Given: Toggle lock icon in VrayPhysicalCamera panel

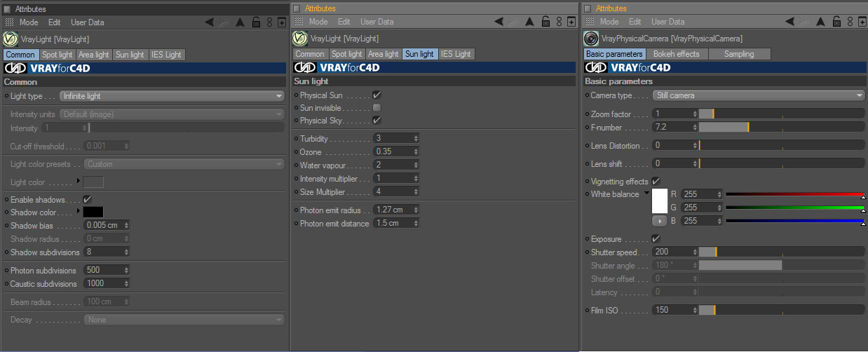Looking at the screenshot, I should [x=838, y=22].
